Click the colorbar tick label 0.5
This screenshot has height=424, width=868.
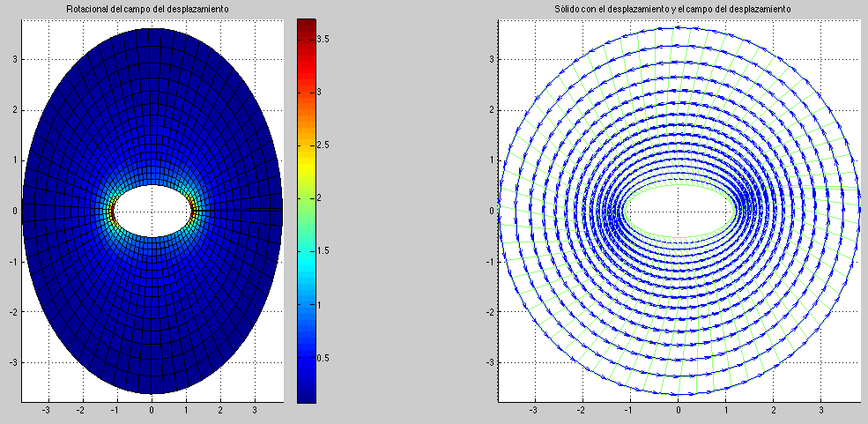[324, 358]
